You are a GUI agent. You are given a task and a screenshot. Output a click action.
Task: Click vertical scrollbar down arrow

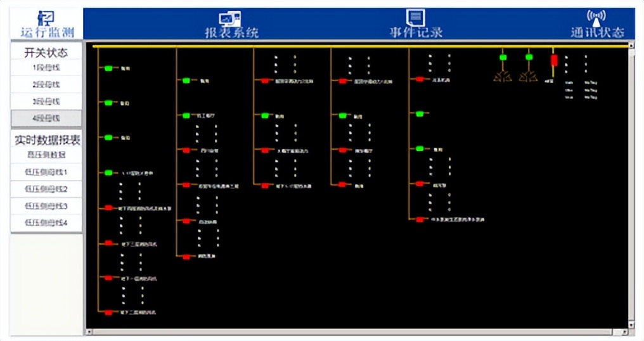click(631, 324)
